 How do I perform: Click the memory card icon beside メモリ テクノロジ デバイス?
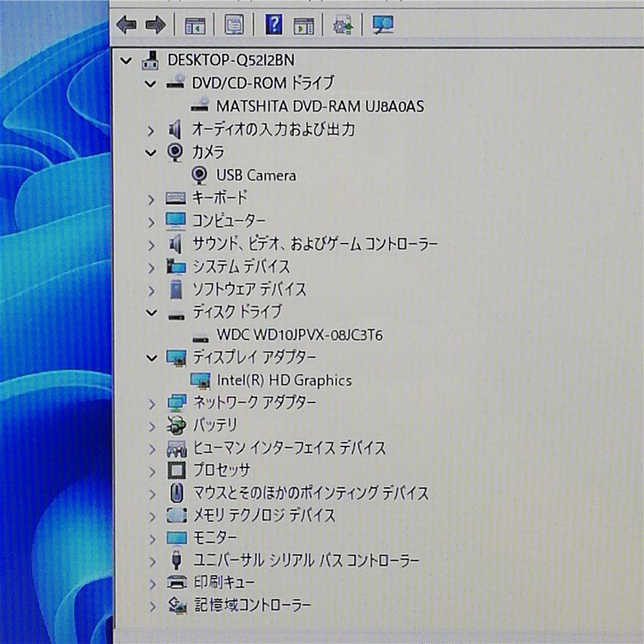click(x=176, y=515)
